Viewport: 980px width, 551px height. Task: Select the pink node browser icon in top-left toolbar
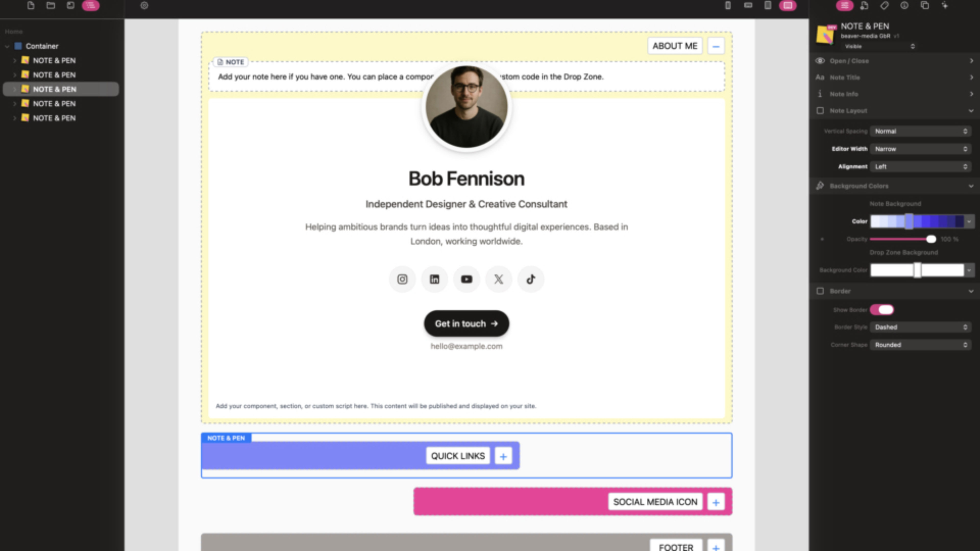click(91, 5)
